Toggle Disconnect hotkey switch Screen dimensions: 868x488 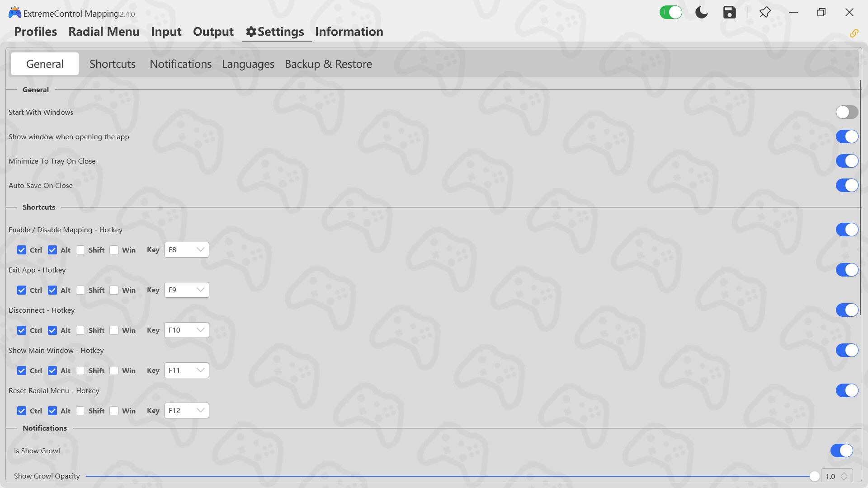[847, 310]
